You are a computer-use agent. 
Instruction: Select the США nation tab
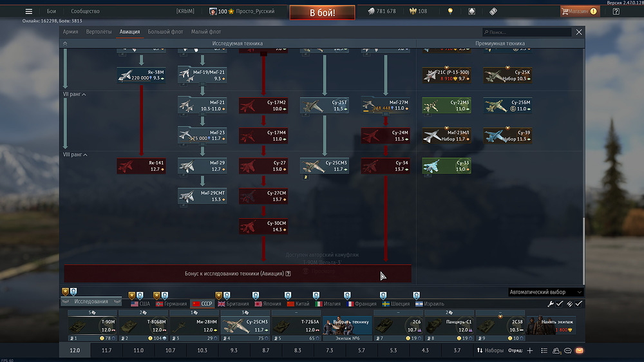[x=140, y=304]
